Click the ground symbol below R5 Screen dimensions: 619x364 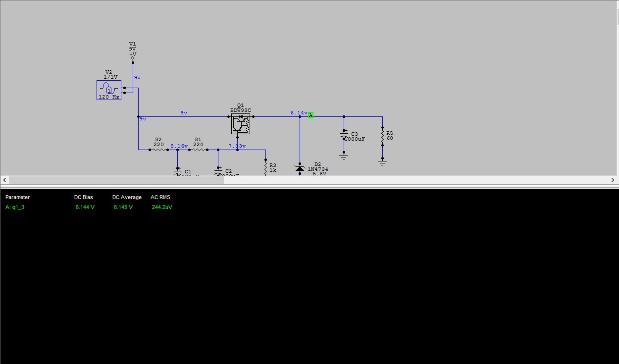click(x=382, y=161)
